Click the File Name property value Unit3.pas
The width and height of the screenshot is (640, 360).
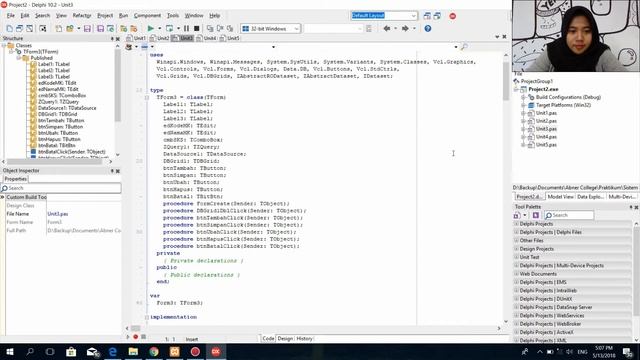58,214
